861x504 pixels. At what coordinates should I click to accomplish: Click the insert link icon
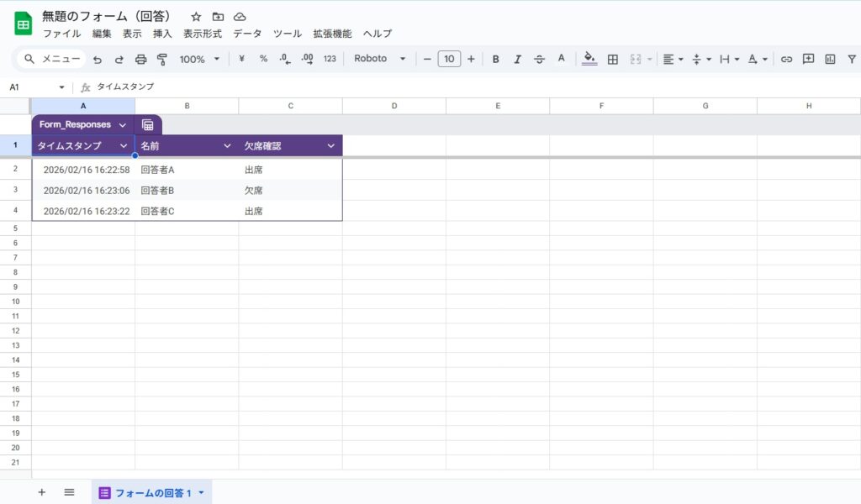(786, 60)
